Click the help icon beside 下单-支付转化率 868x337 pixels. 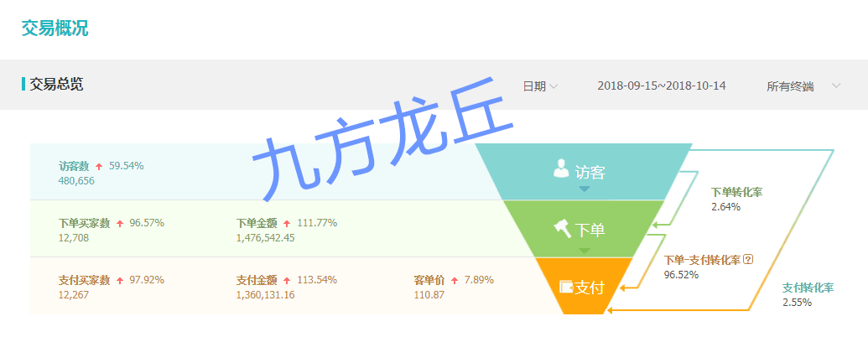(x=748, y=260)
